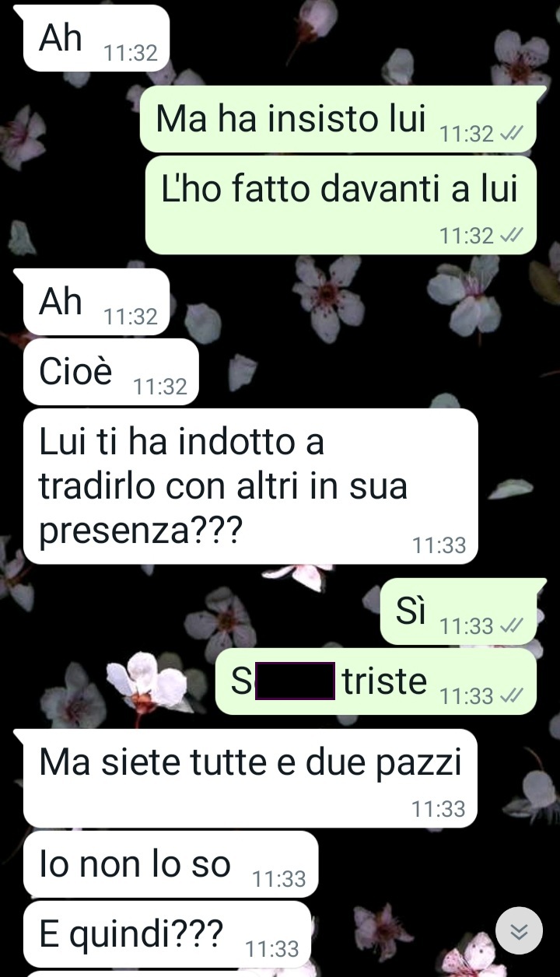
Task: Tap the scroll-to-bottom double chevron button
Action: tap(519, 930)
